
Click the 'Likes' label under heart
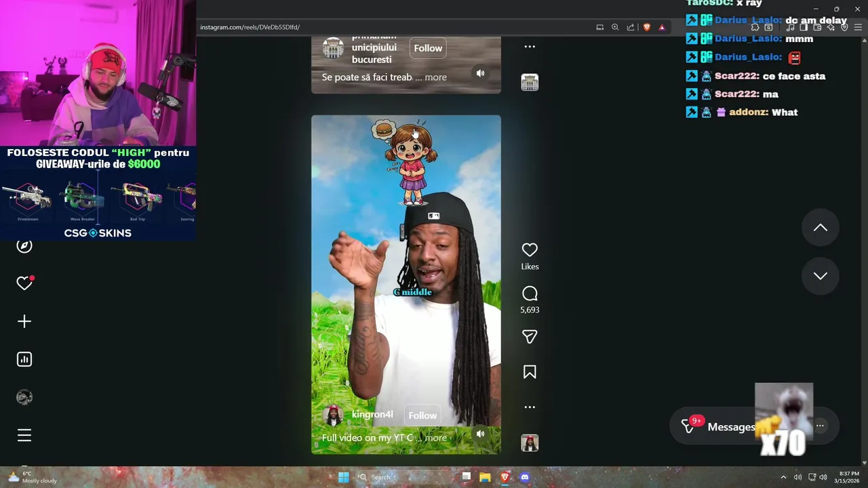click(x=530, y=266)
